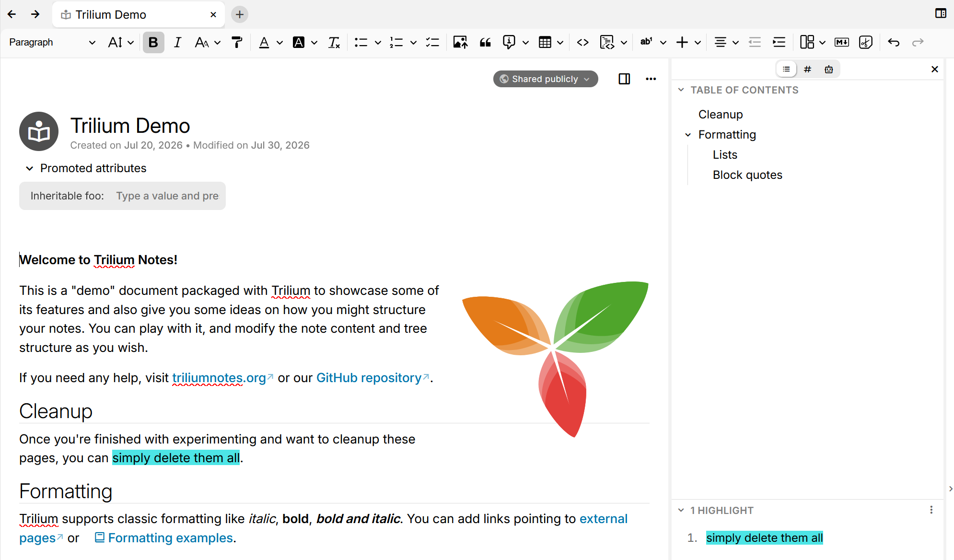Collapse the Promoted attributes section
Viewport: 954px width, 560px height.
30,168
